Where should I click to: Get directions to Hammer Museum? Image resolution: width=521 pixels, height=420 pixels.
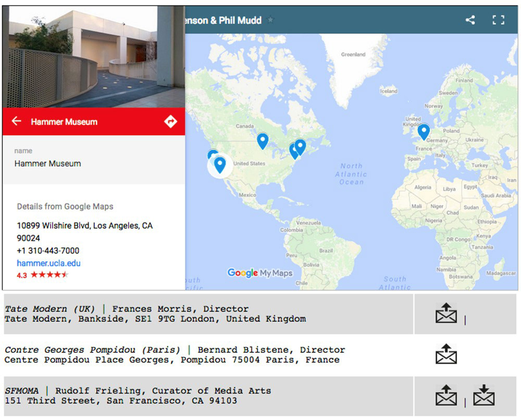point(170,121)
